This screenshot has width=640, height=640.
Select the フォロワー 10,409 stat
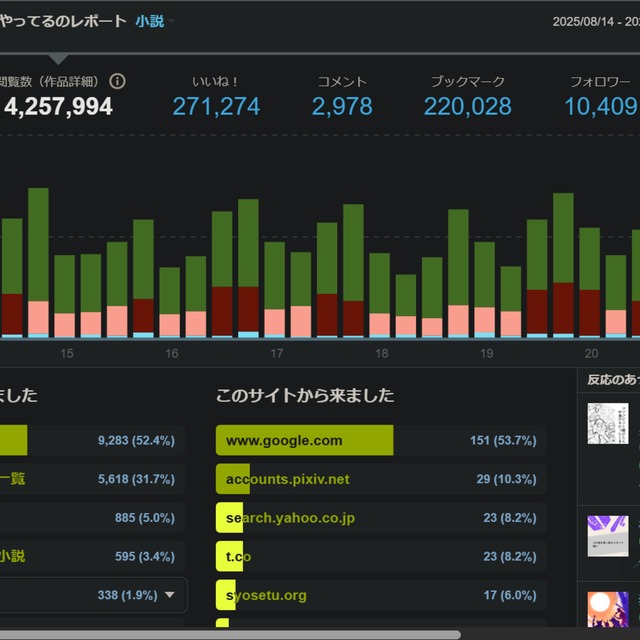(x=603, y=97)
